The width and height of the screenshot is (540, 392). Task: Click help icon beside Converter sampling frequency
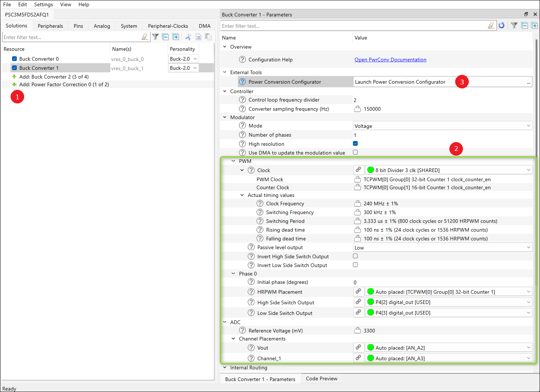tap(242, 109)
